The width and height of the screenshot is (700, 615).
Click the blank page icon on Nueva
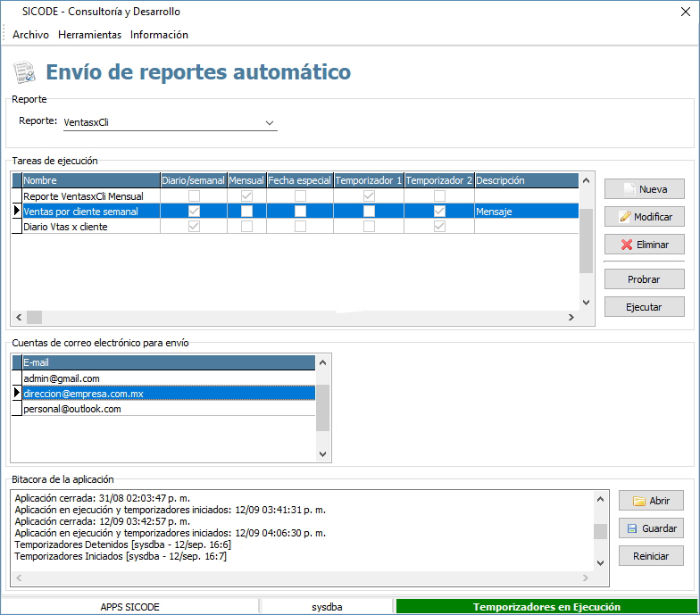click(629, 189)
